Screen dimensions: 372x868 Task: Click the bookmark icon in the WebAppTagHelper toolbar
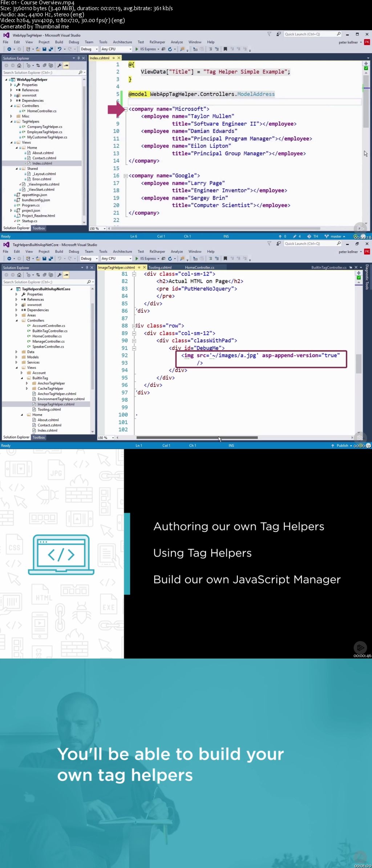pyautogui.click(x=225, y=49)
